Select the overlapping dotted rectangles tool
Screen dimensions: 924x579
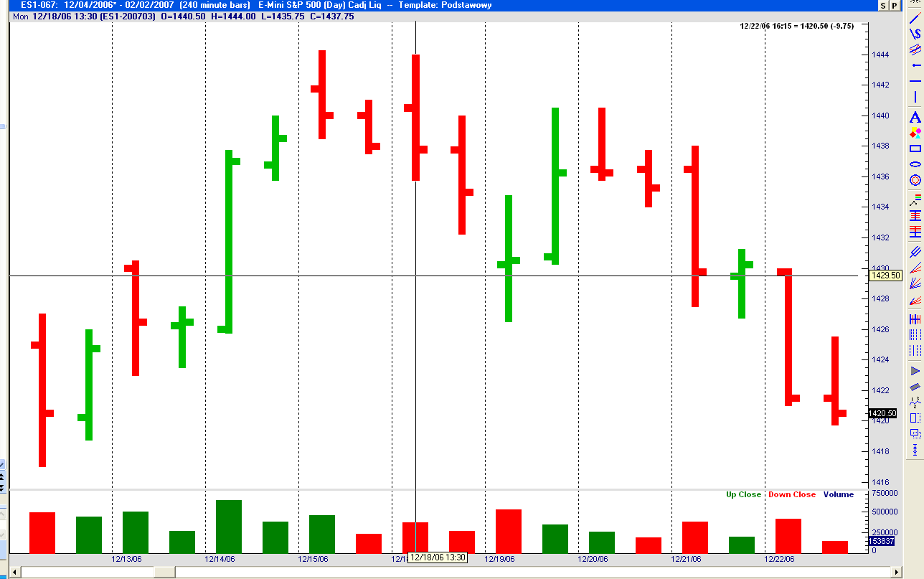[x=915, y=433]
